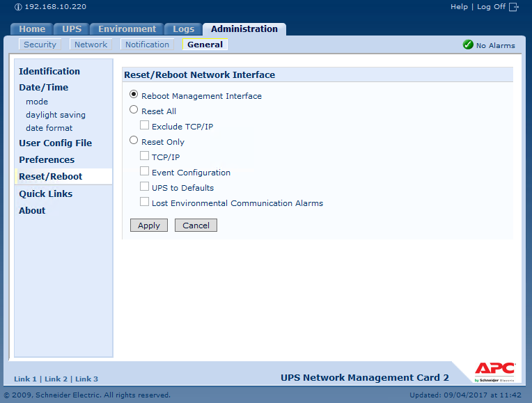
Task: Check Lost Environmental Communication Alarms box
Action: coord(144,203)
